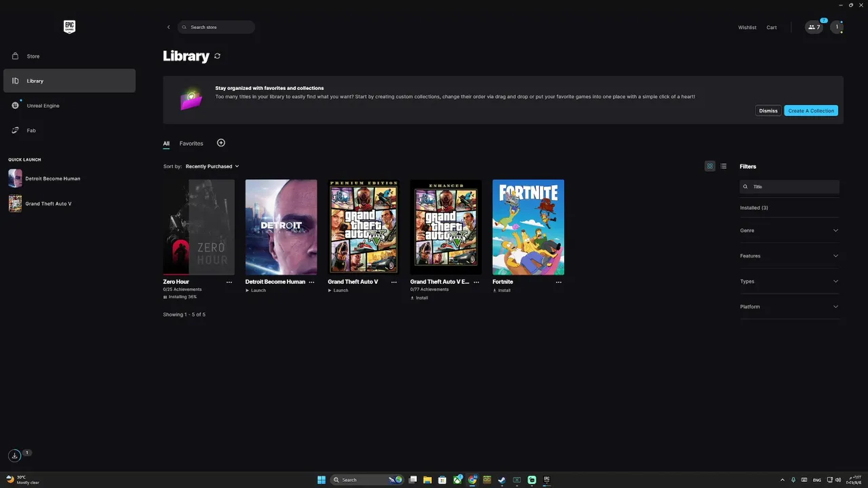Launch Grand Theft Auto V under its cover
868x488 pixels.
(x=338, y=290)
